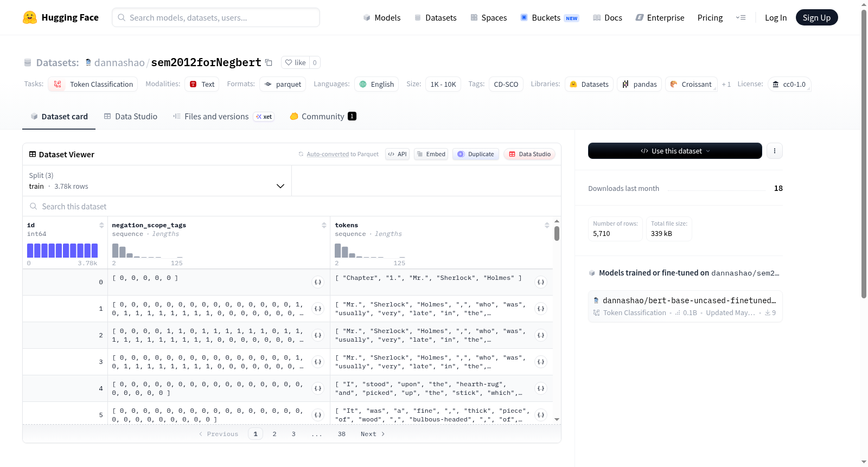The width and height of the screenshot is (868, 467).
Task: Switch to Files and versions tab
Action: (x=223, y=116)
